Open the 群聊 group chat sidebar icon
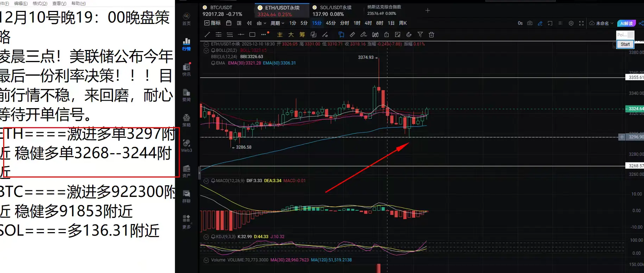Screen dimensions: 644x273 pos(187,196)
